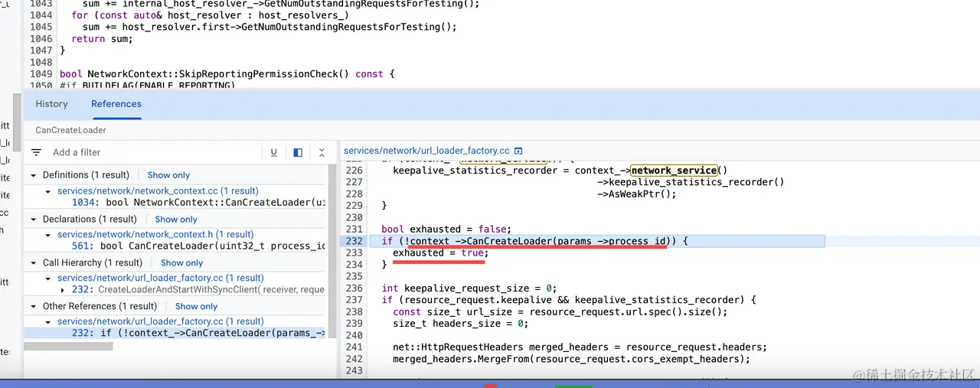Click 'bool exhausted = false;' on line 231
Screen dimensions: 980x388
pos(446,229)
